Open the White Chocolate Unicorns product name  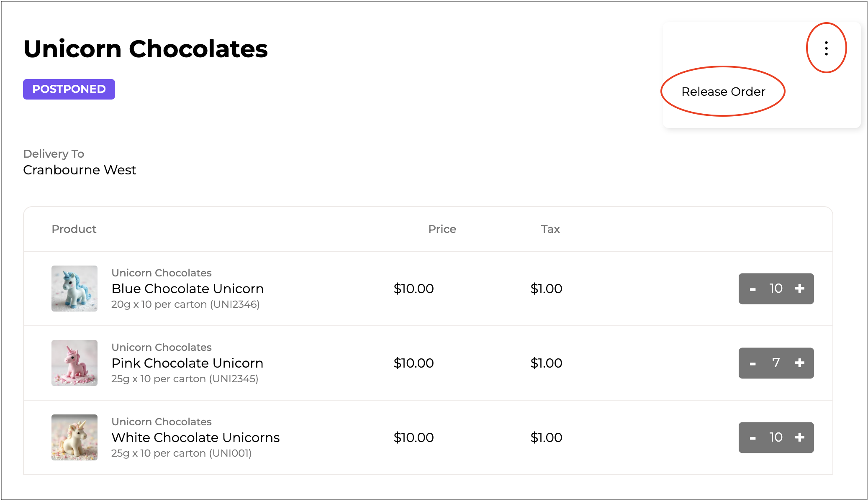click(x=195, y=437)
